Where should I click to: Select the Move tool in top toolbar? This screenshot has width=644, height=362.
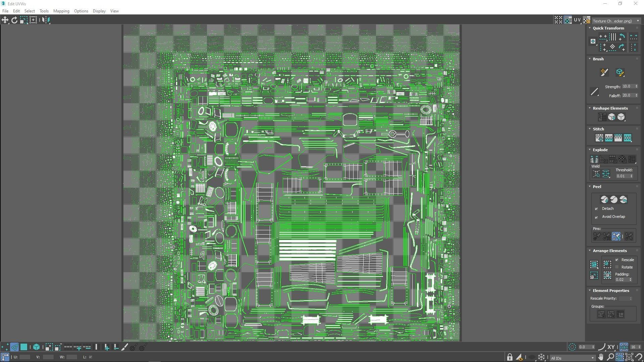point(5,20)
